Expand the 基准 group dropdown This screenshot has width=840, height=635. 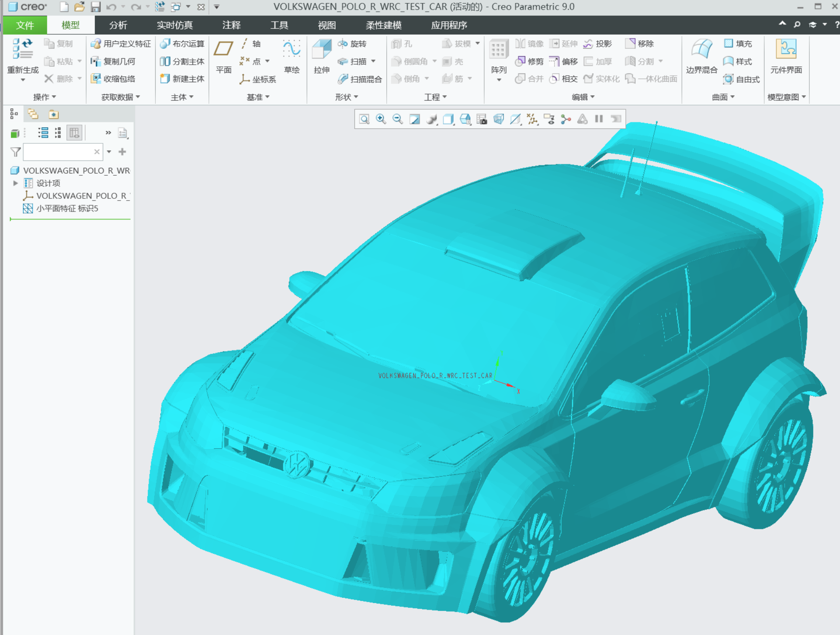258,97
